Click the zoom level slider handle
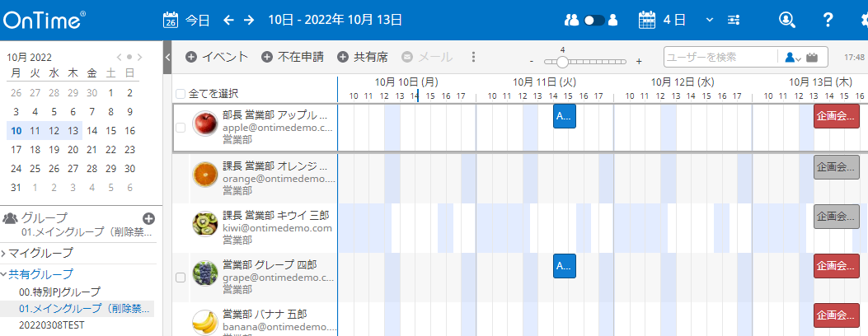This screenshot has height=336, width=868. click(562, 61)
